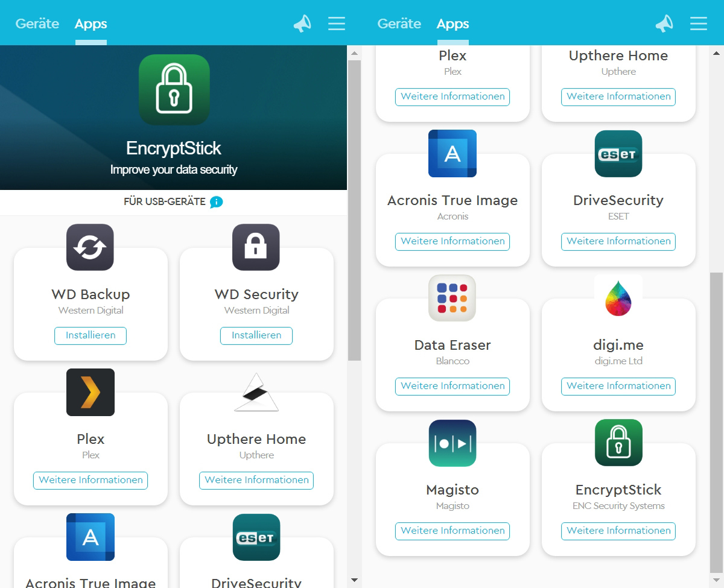Click the info icon beside FÜR USB-GERÄTE
This screenshot has height=588, width=724.
pyautogui.click(x=217, y=202)
